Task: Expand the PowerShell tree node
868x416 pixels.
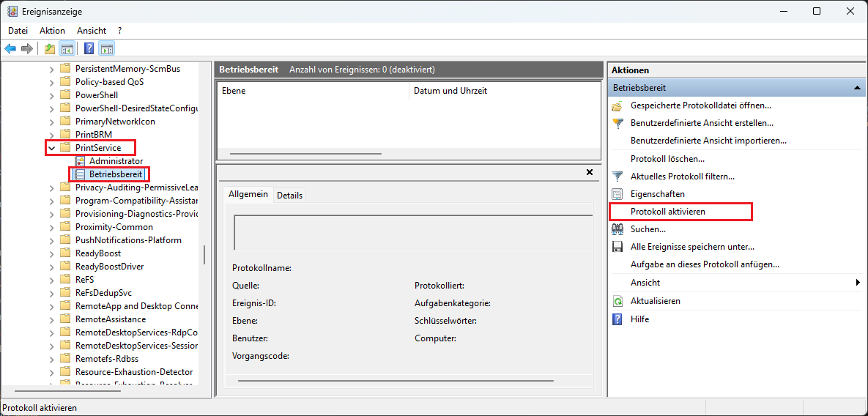Action: [x=51, y=95]
